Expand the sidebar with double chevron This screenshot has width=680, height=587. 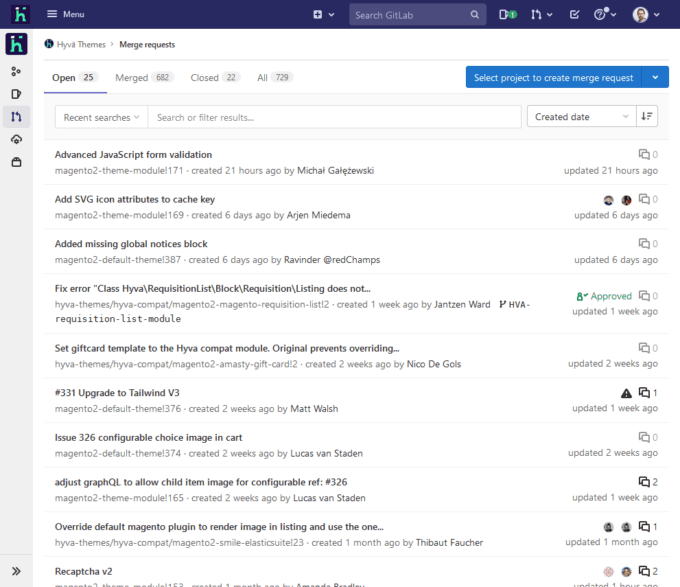click(x=16, y=571)
